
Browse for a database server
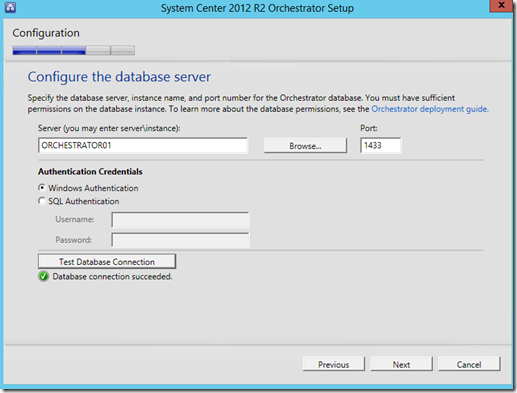[305, 146]
